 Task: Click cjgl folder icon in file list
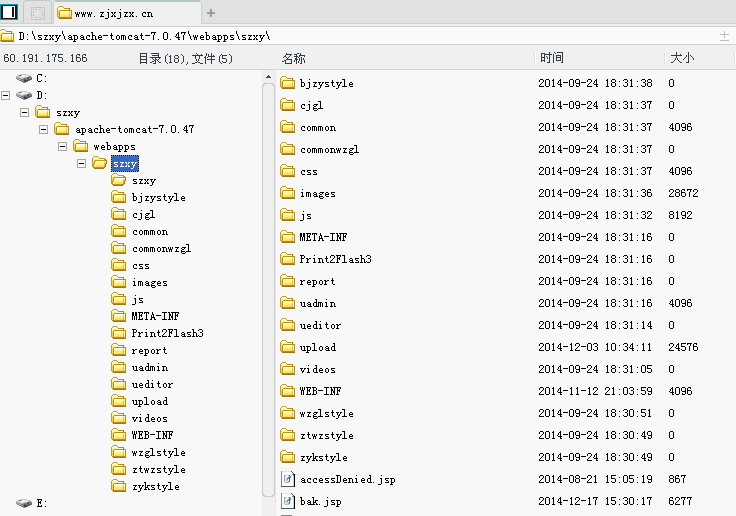click(287, 105)
